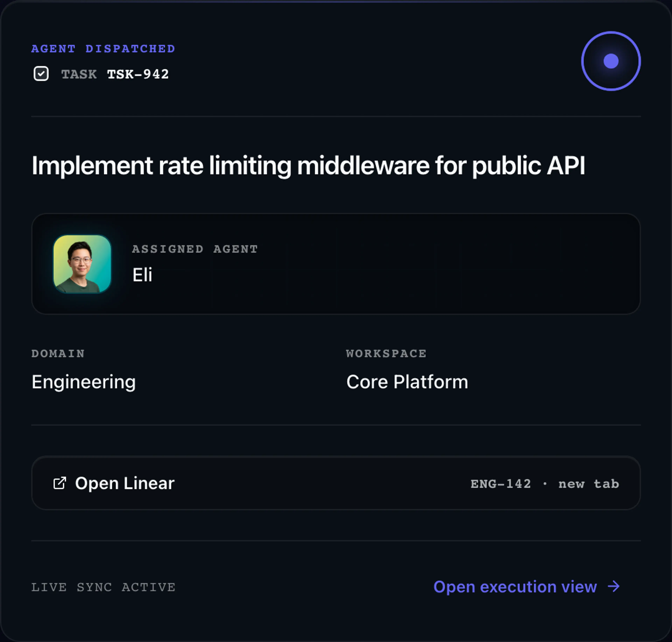Viewport: 672px width, 642px height.
Task: Click the pulsing status indicator circle
Action: (x=611, y=61)
